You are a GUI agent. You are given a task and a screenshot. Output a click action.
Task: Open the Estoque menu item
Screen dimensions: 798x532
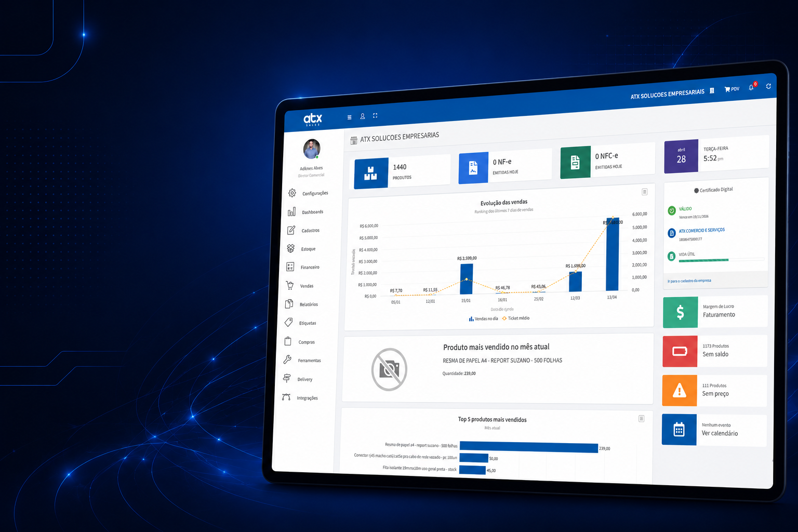[x=302, y=249]
